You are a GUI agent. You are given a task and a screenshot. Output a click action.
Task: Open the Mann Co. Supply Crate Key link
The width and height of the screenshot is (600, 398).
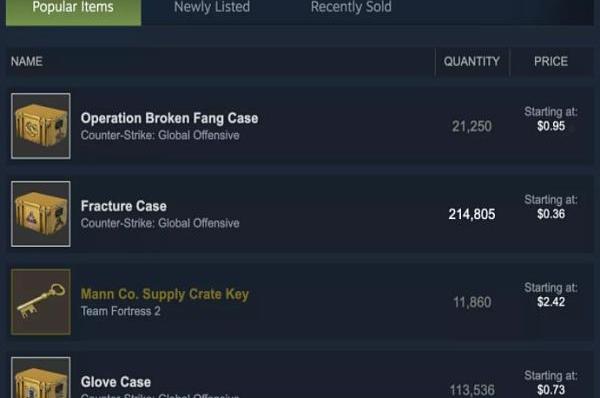[x=165, y=294]
